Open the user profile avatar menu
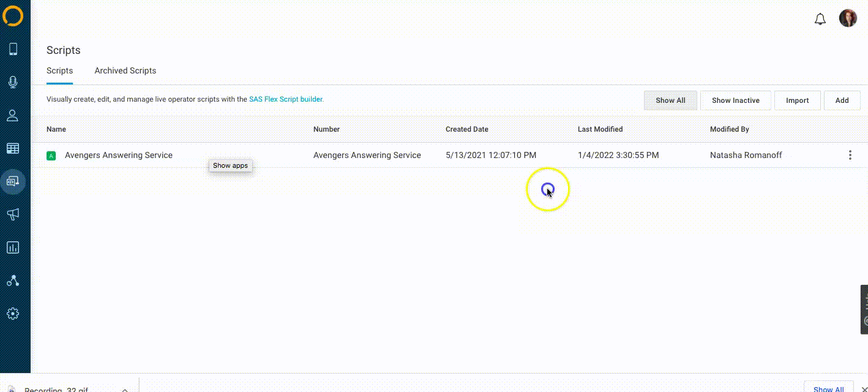The image size is (868, 392). 848,18
